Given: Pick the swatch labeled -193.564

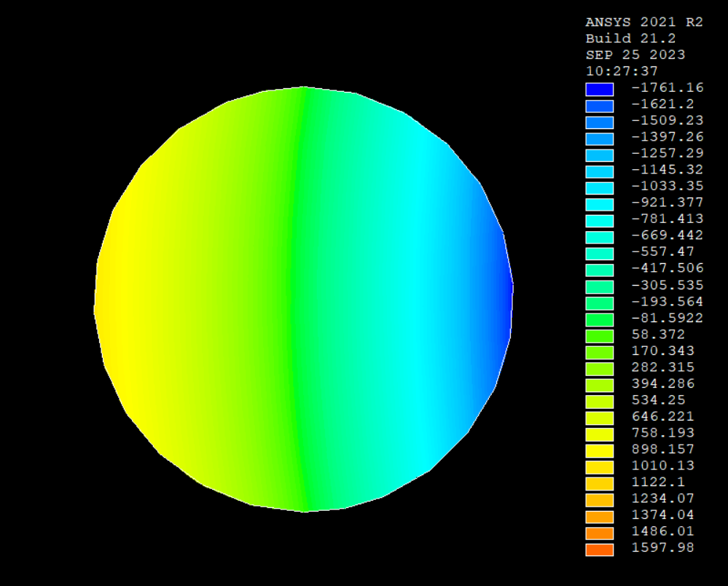Looking at the screenshot, I should click(600, 302).
